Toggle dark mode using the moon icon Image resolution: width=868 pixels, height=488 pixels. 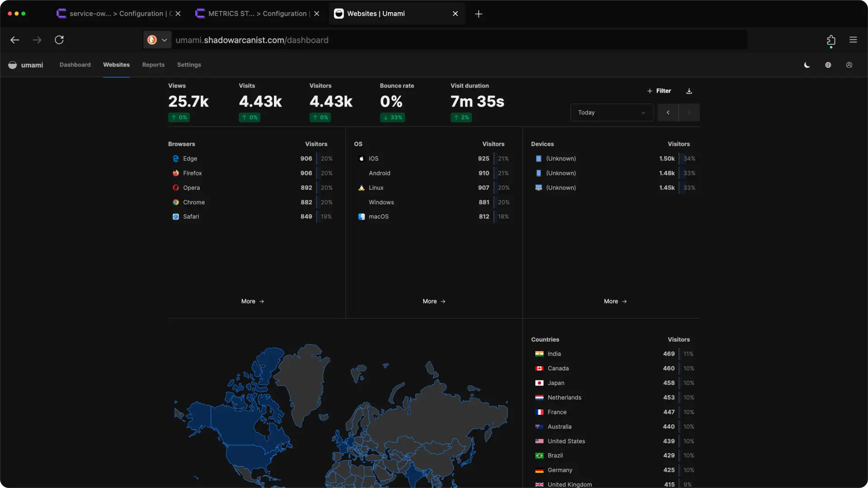coord(807,65)
